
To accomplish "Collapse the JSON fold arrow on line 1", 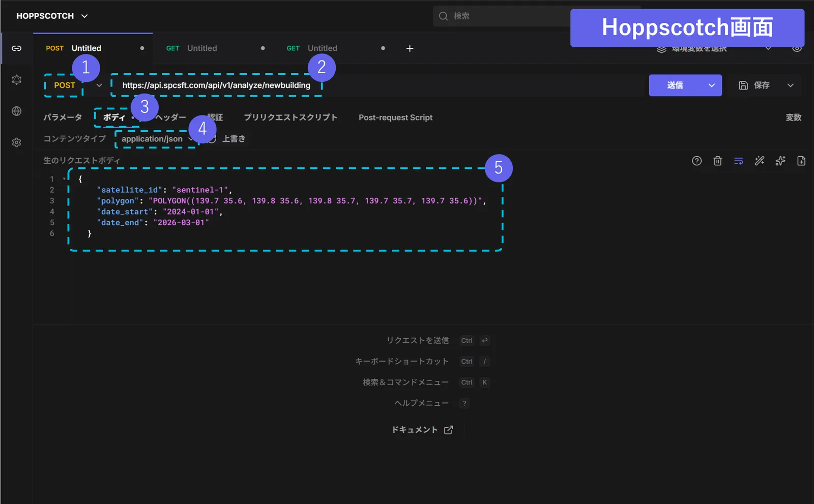I will pos(64,179).
